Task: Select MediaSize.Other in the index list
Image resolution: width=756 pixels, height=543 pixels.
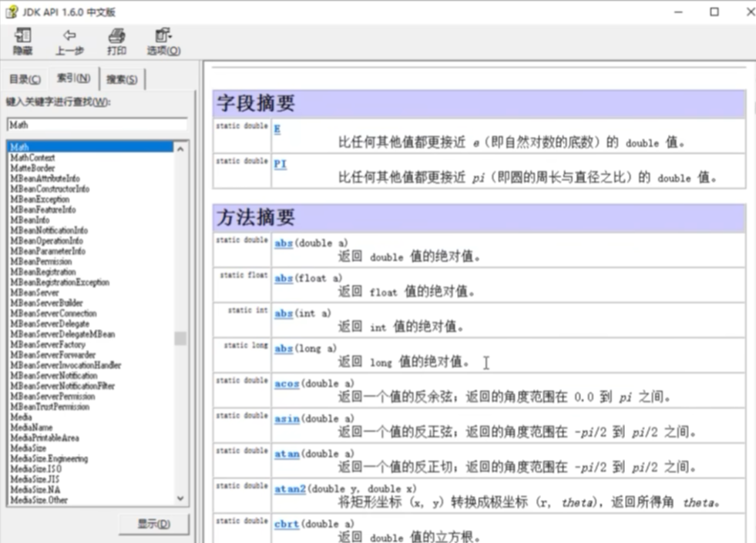Action: click(39, 500)
